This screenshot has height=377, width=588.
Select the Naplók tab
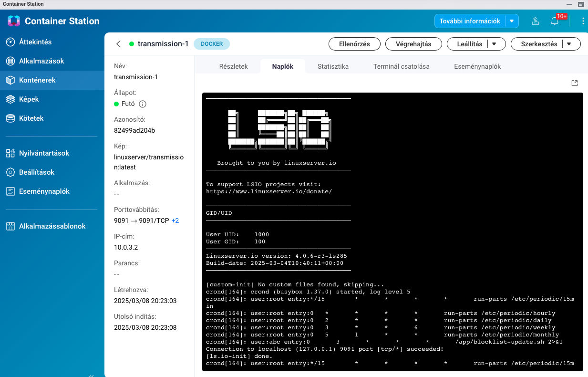[282, 66]
